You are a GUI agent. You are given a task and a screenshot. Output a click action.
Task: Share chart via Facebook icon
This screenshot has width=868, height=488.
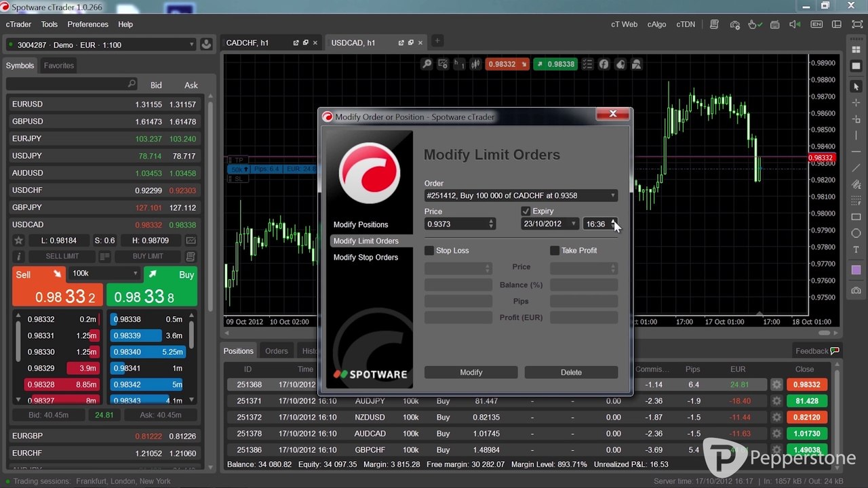pos(604,64)
